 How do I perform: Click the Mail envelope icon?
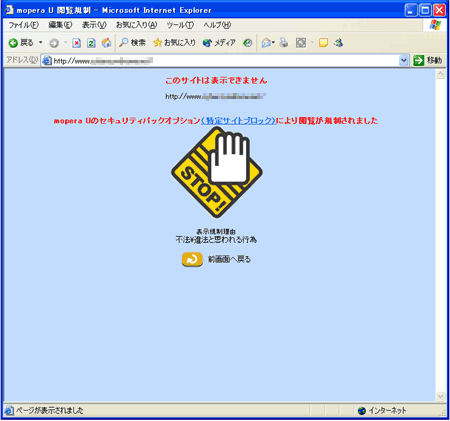266,43
